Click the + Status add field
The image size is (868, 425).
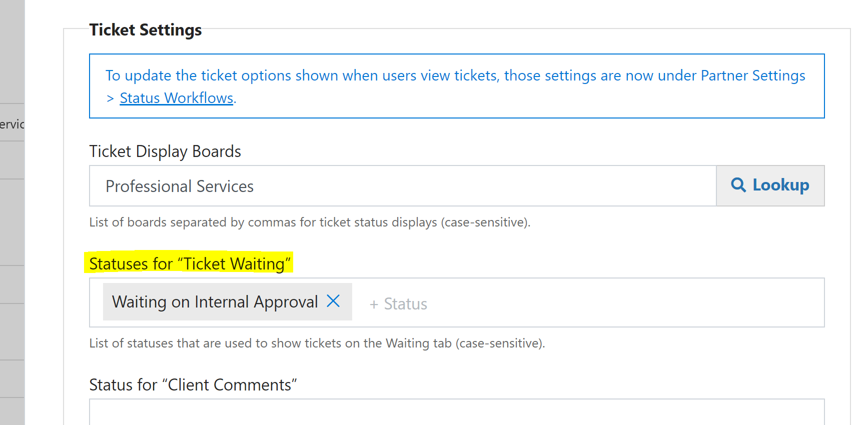pyautogui.click(x=398, y=304)
